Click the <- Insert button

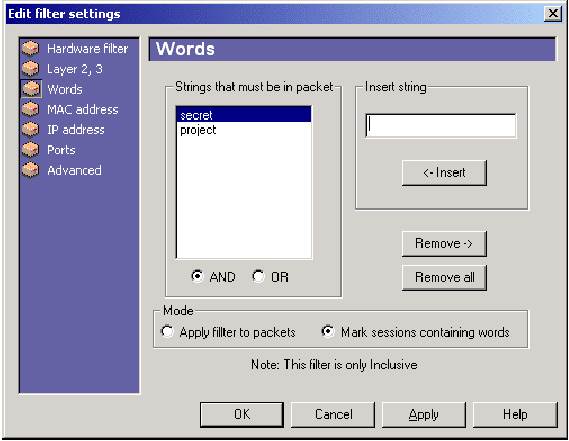tap(444, 173)
